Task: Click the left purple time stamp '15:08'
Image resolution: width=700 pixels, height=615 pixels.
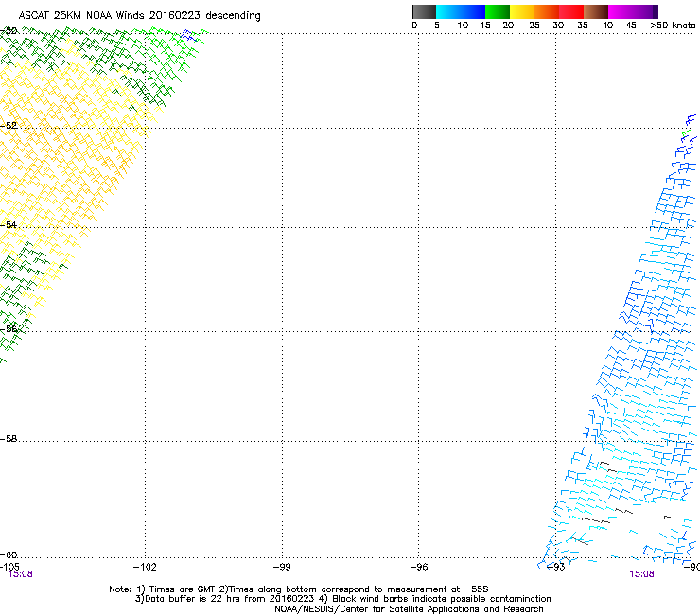Action: tap(21, 574)
